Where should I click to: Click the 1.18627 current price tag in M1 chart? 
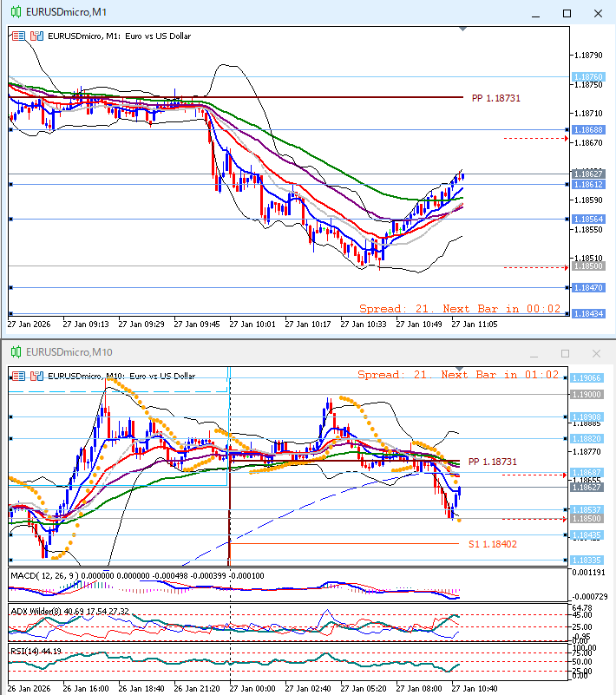587,174
